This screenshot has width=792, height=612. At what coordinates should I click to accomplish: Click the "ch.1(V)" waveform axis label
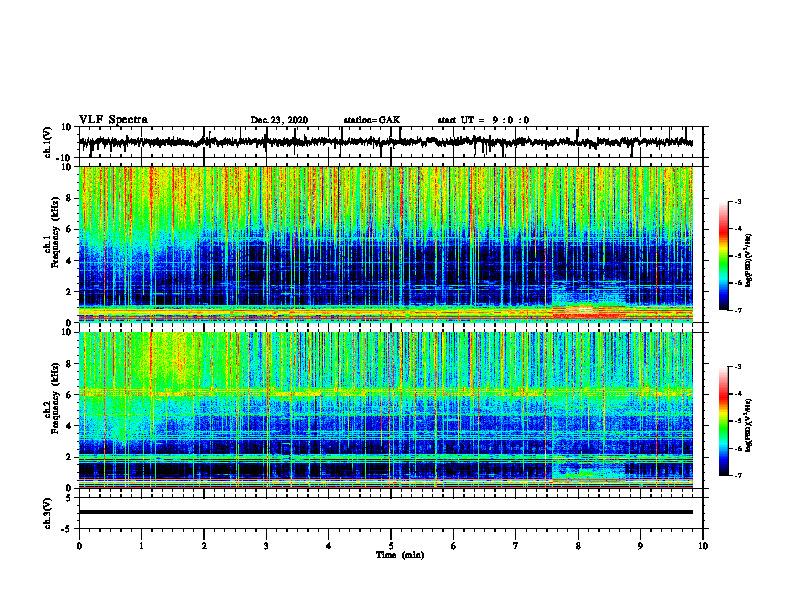point(48,142)
